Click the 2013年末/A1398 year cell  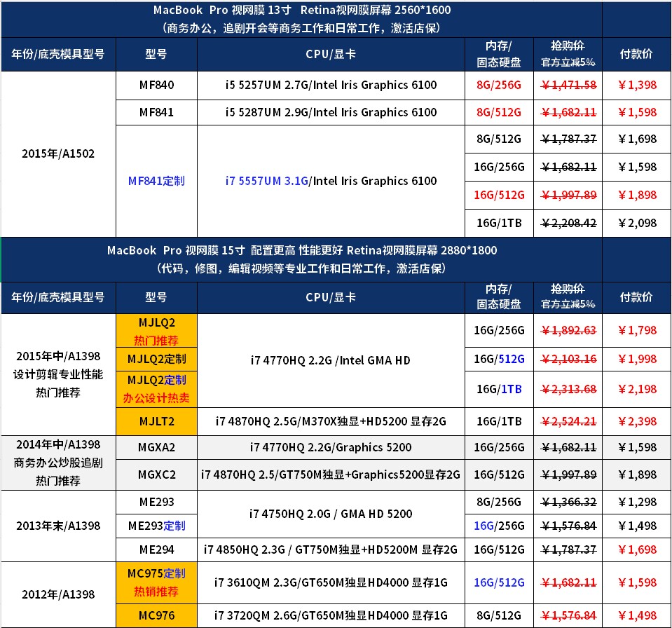(x=58, y=526)
